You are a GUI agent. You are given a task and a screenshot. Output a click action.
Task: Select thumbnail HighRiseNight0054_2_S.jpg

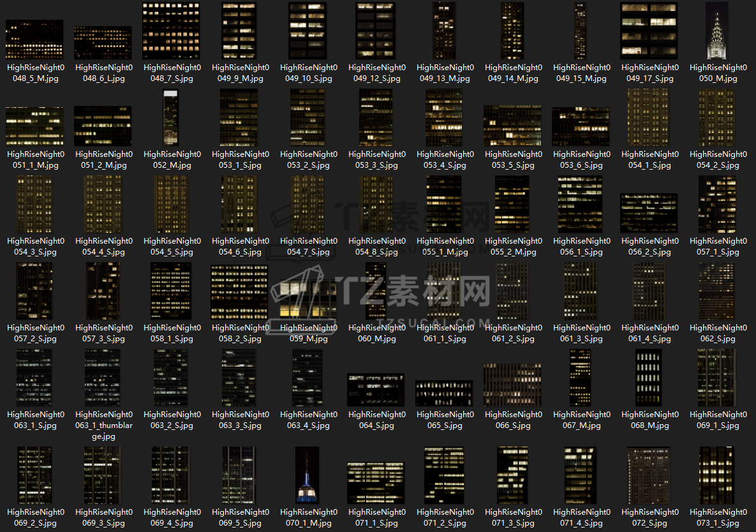tap(717, 117)
